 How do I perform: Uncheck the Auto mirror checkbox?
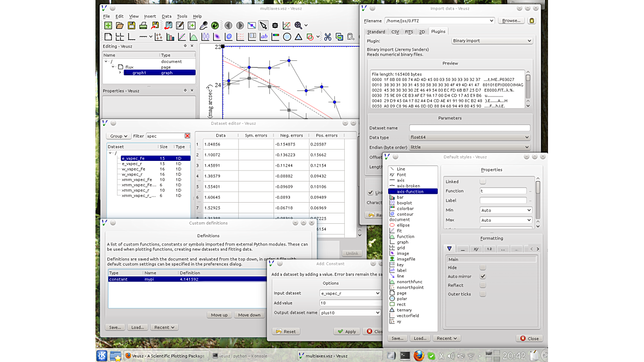(x=482, y=276)
